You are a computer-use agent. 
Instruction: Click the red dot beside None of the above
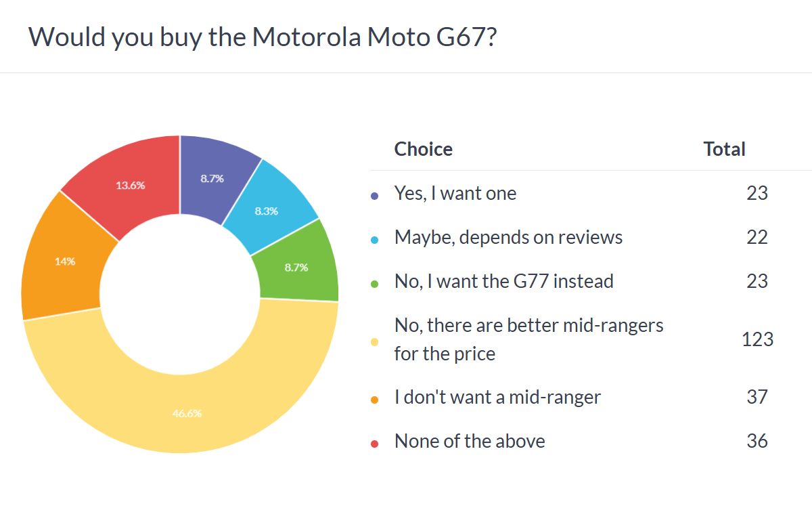click(374, 444)
